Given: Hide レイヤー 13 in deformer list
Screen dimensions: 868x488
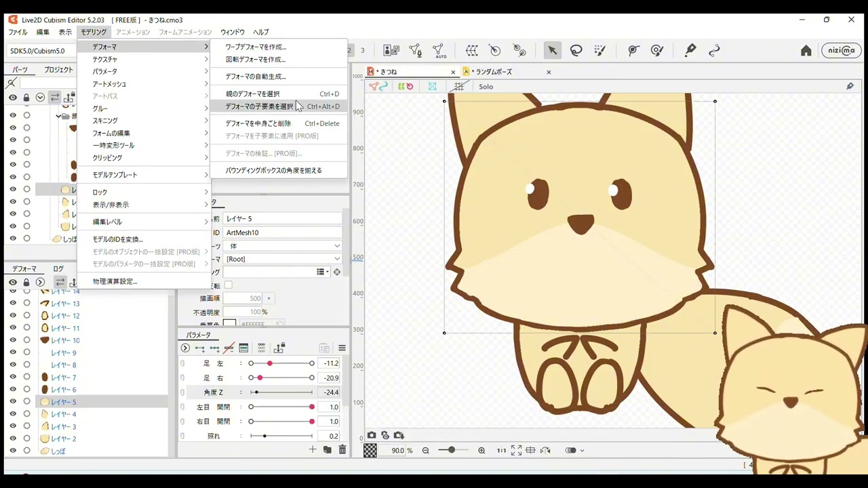Looking at the screenshot, I should [x=13, y=304].
